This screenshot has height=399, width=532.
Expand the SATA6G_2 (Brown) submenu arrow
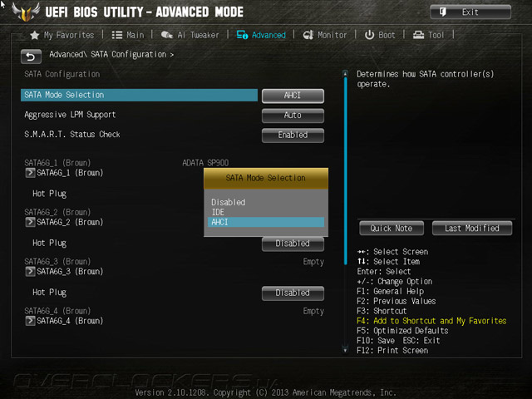pyautogui.click(x=30, y=222)
